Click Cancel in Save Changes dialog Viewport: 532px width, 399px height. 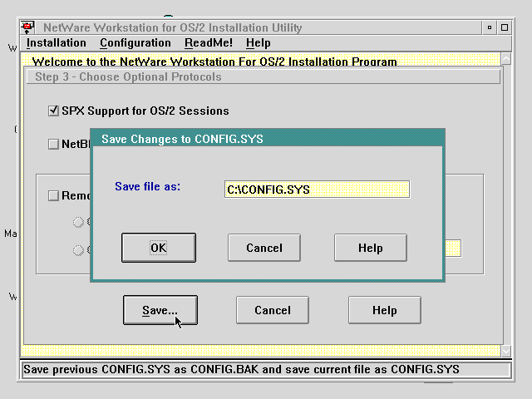pos(264,248)
